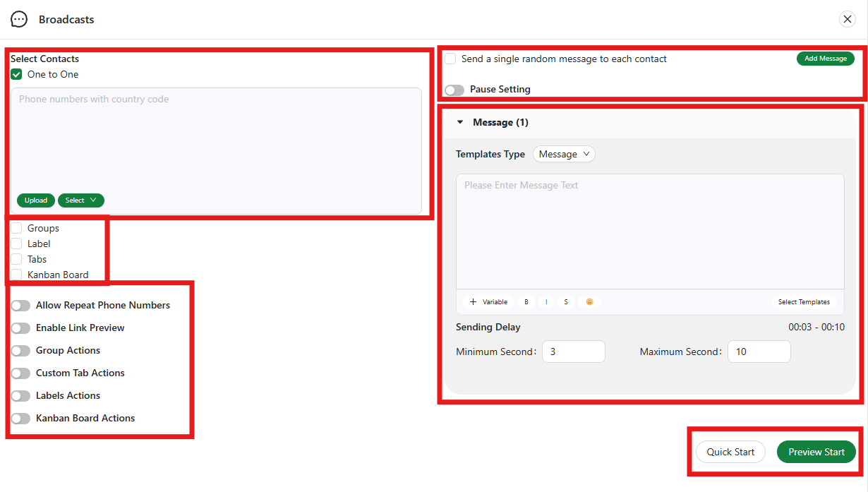Click the bold (B) formatting button
The width and height of the screenshot is (868, 492).
(526, 302)
